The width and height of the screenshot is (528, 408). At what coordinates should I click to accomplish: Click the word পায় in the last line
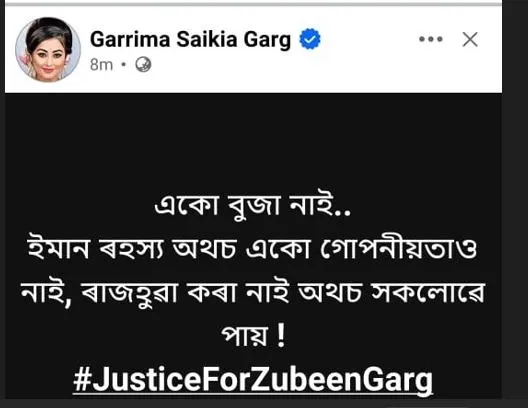pos(244,335)
